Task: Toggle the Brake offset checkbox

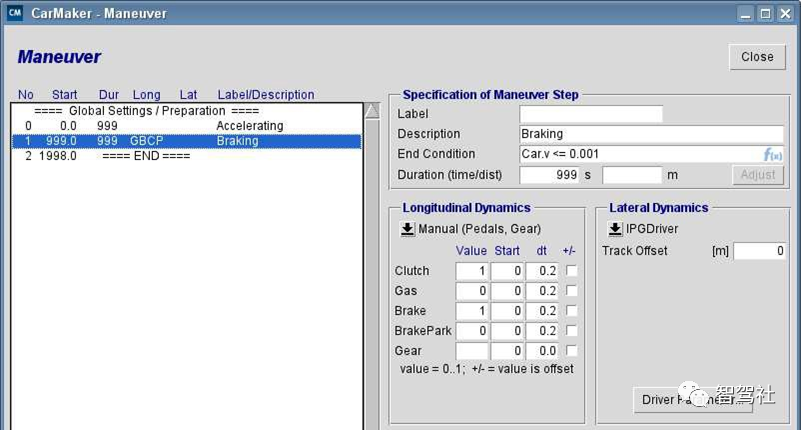Action: pyautogui.click(x=570, y=311)
